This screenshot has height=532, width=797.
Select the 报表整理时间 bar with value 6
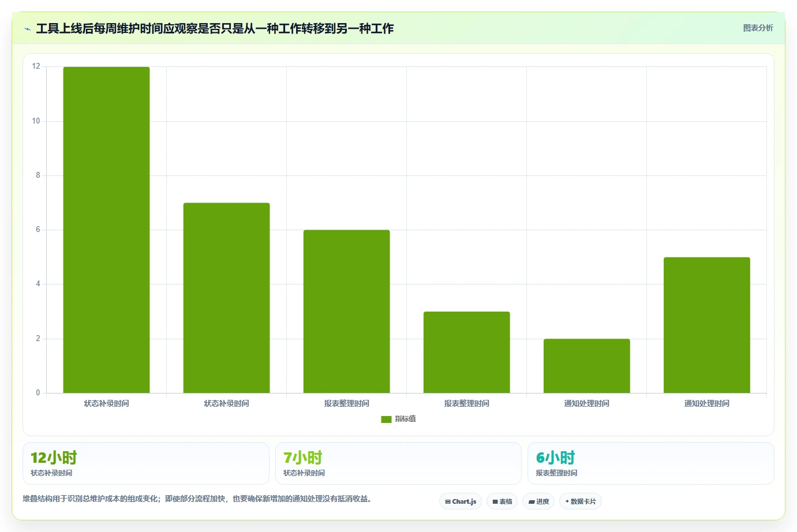click(x=346, y=312)
